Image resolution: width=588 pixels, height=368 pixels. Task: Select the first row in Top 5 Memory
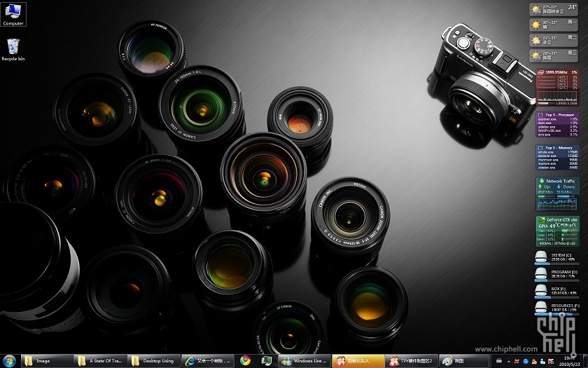(558, 152)
